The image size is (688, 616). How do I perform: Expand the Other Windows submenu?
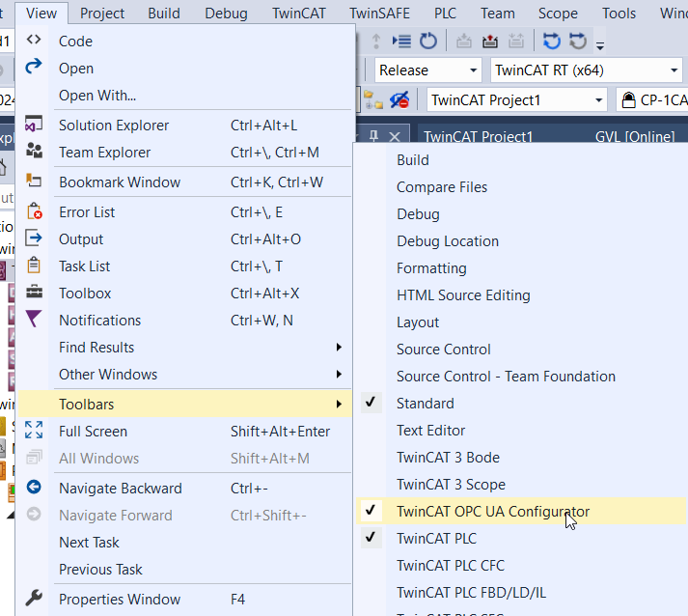184,374
